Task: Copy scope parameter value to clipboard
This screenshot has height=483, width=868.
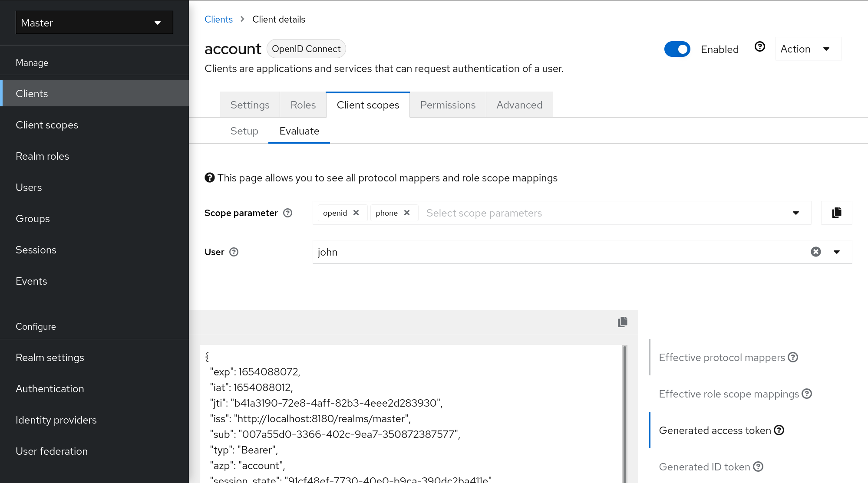Action: point(836,213)
